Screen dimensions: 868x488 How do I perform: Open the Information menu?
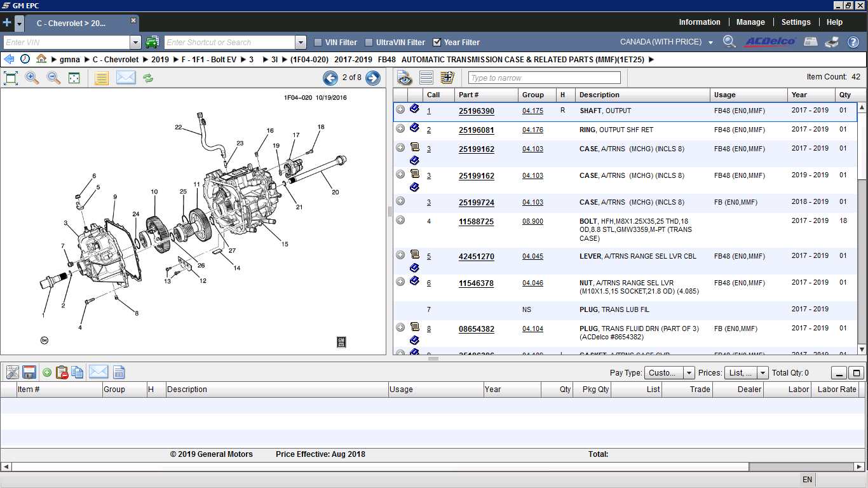click(700, 22)
